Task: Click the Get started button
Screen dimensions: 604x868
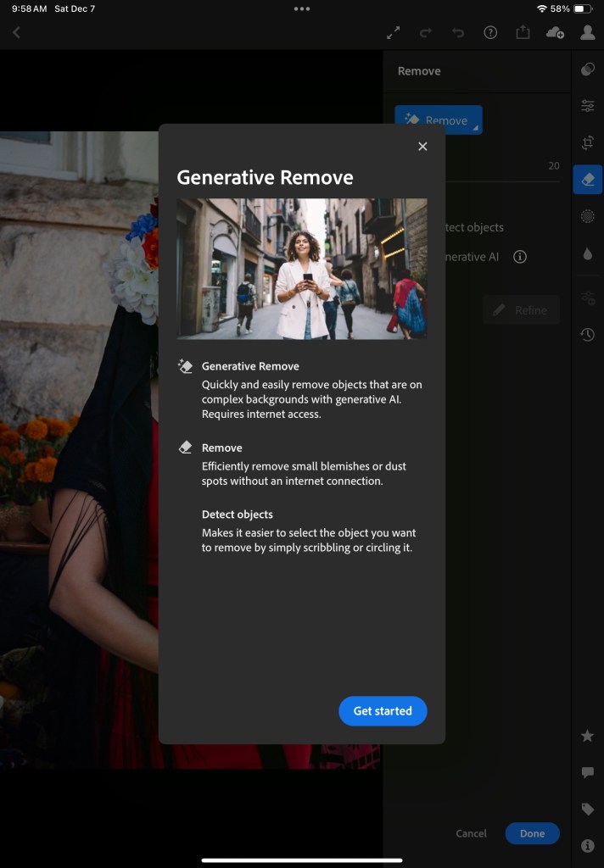Action: tap(383, 711)
